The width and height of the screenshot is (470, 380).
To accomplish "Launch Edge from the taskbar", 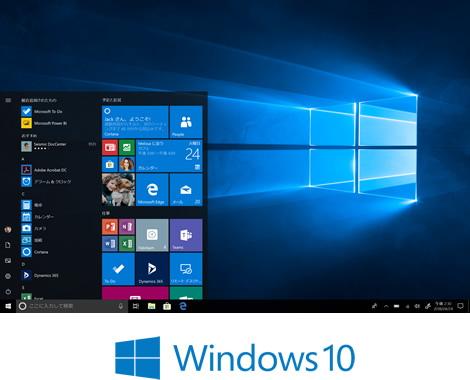I will coord(183,306).
